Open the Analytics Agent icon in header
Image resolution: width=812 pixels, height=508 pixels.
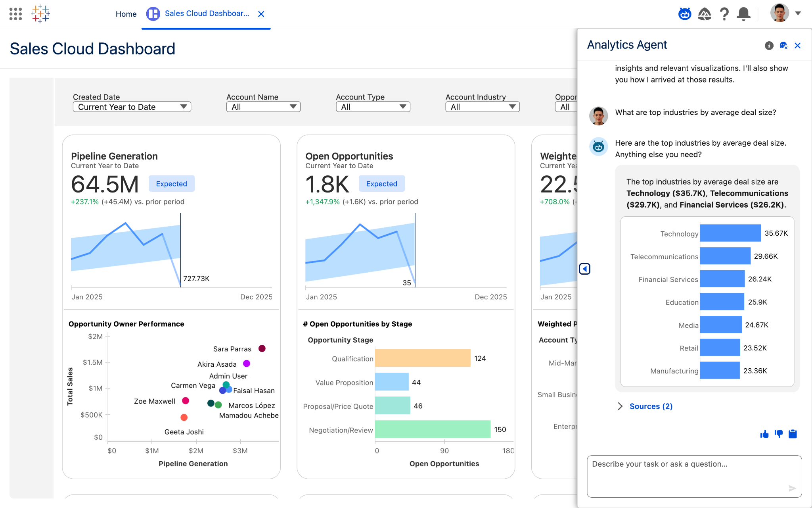click(x=684, y=14)
